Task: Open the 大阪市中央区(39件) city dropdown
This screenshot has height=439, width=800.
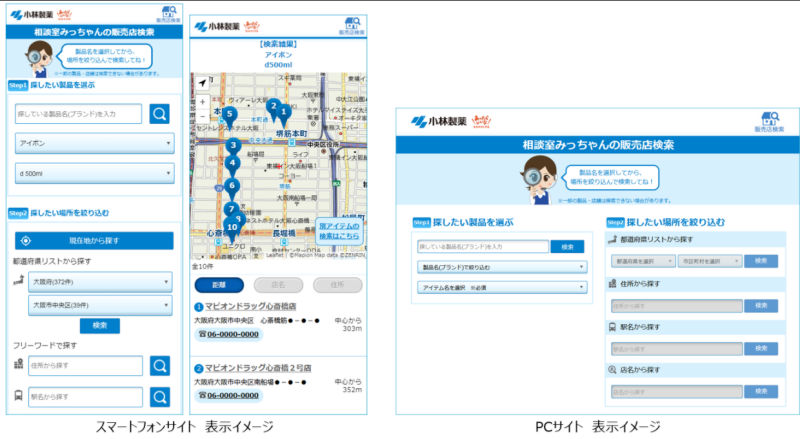Action: click(100, 305)
